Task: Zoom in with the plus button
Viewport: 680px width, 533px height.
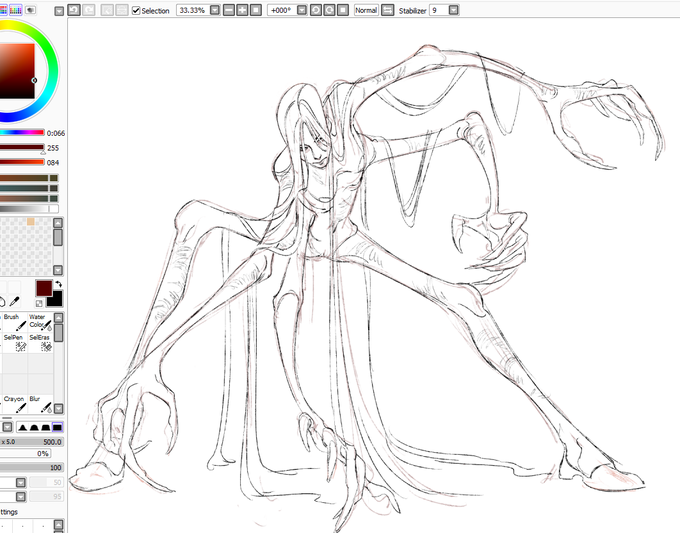Action: click(242, 10)
